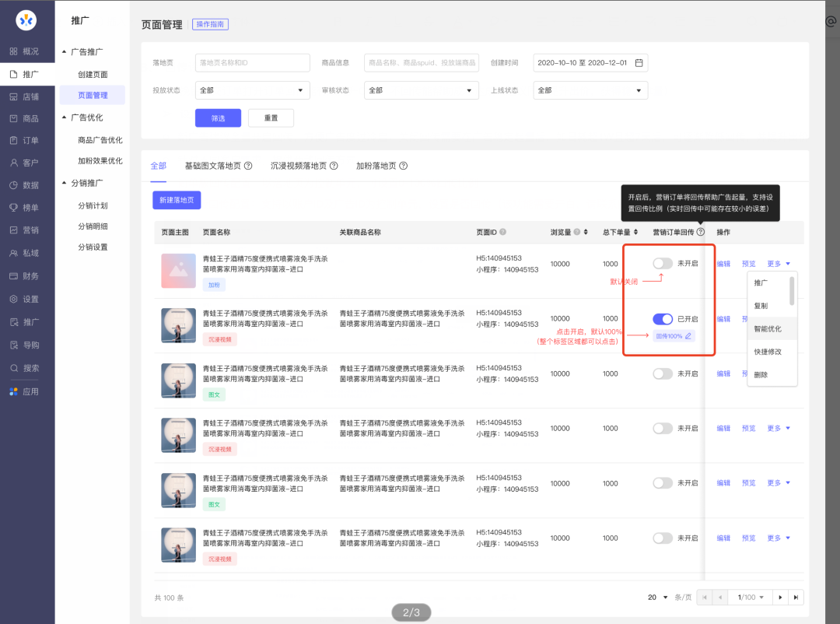Click 预览 link in the last row
Screen dimensions: 840x624
click(x=748, y=538)
